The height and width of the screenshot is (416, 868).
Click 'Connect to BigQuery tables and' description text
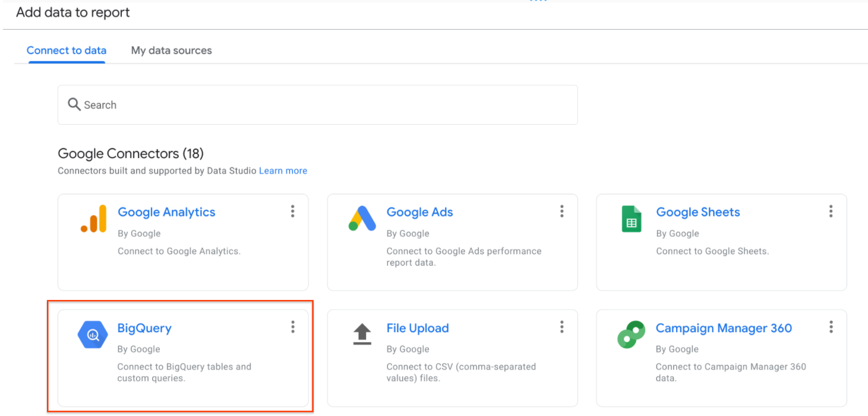tap(184, 367)
